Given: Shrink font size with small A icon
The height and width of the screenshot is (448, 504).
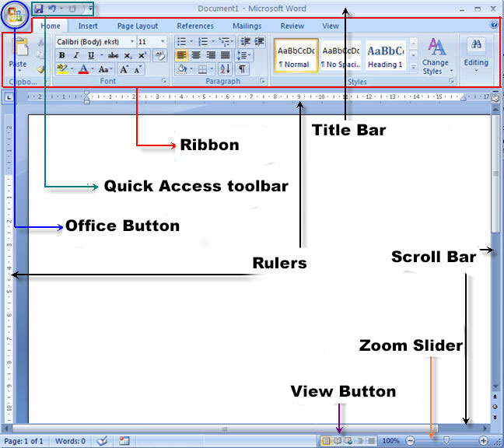Looking at the screenshot, I should pyautogui.click(x=138, y=69).
